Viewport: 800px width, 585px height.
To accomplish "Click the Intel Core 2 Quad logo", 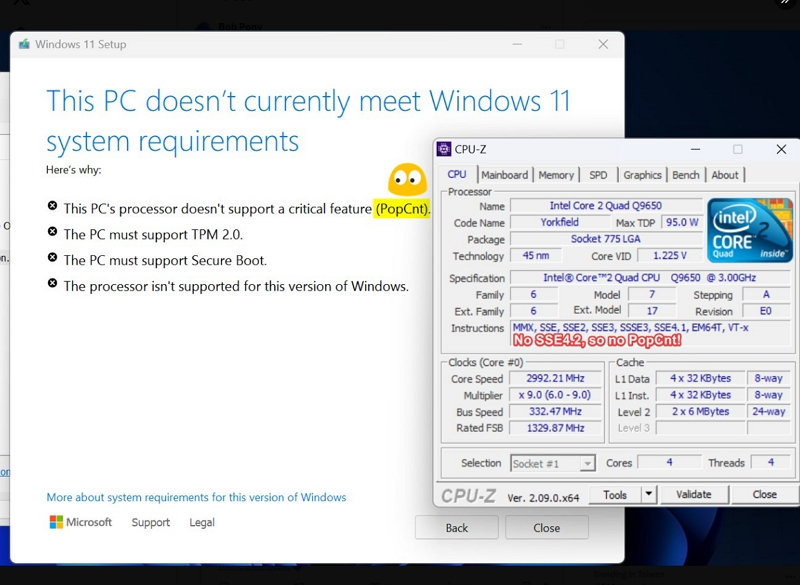I will (749, 230).
